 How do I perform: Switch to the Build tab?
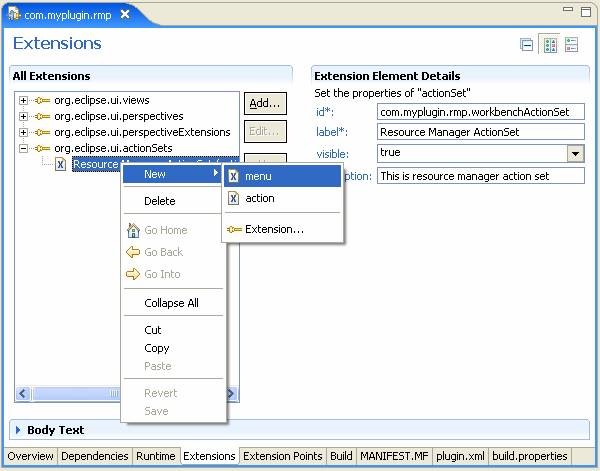point(341,456)
